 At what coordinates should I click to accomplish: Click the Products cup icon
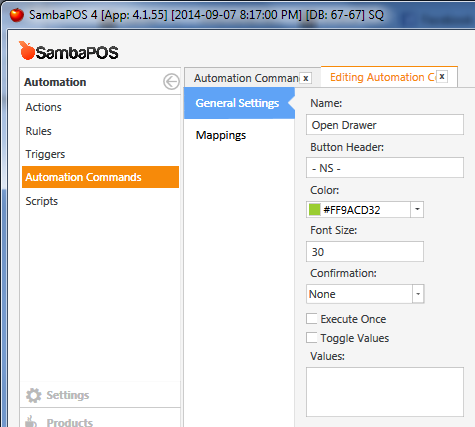pos(31,422)
